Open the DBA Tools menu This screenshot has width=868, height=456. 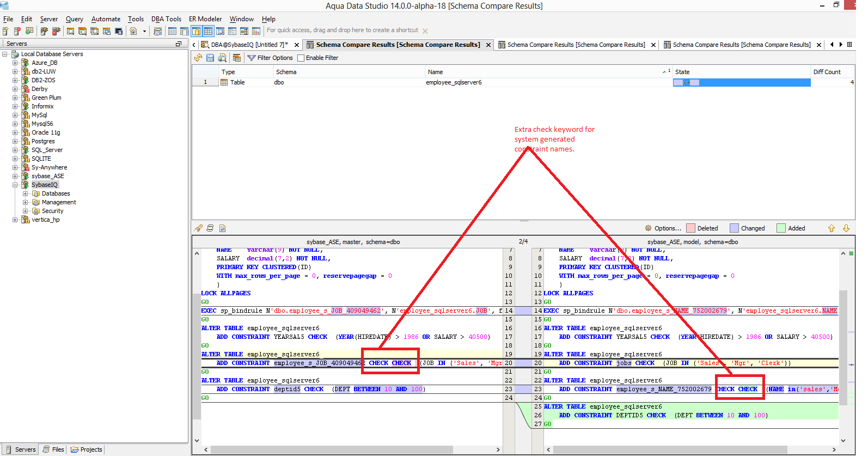(166, 19)
